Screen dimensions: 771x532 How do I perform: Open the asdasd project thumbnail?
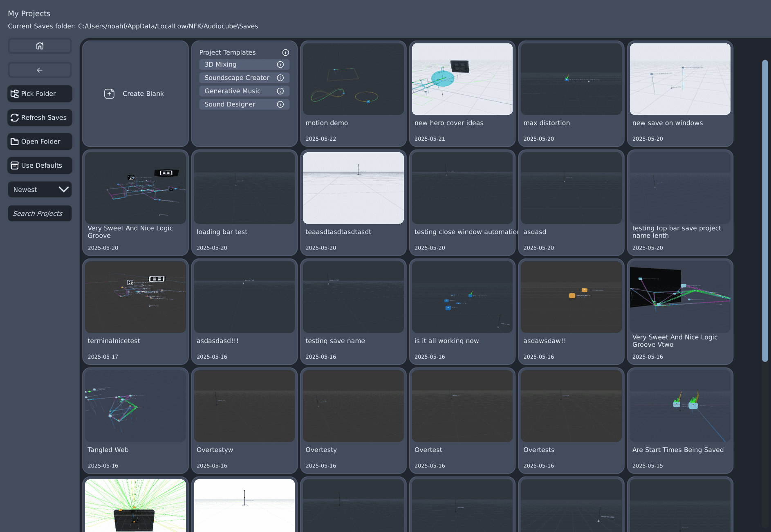571,188
